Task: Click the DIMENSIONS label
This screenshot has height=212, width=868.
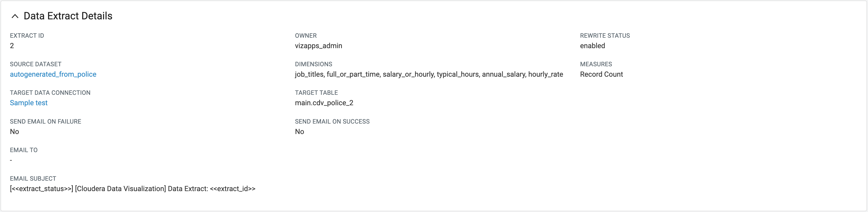Action: 313,64
